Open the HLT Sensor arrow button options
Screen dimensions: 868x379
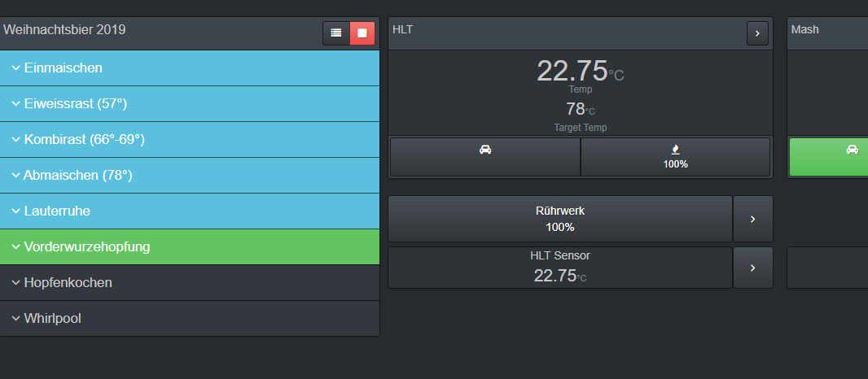coord(753,268)
